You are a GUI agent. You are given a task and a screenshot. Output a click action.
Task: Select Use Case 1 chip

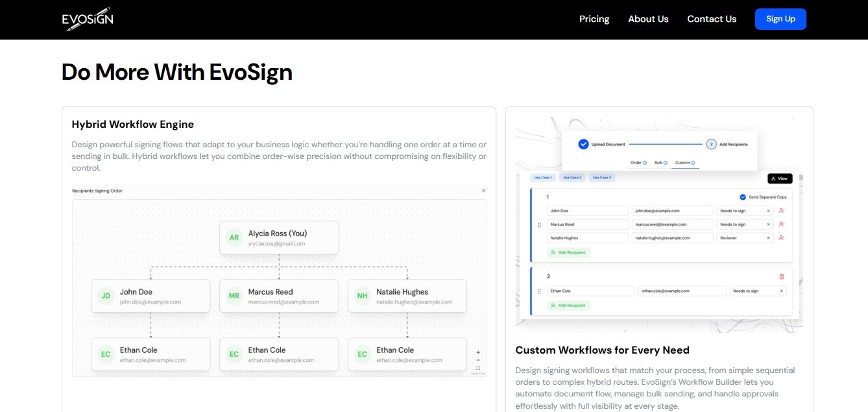[542, 178]
